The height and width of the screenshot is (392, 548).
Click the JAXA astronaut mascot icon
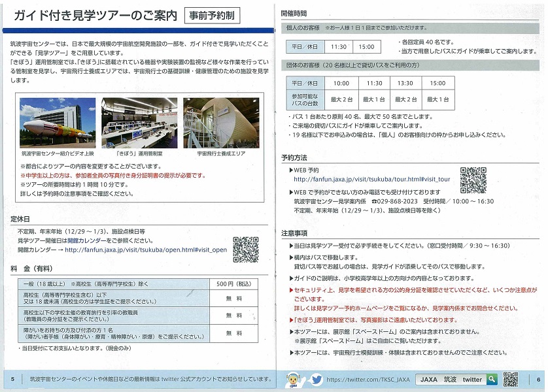[x=294, y=380]
